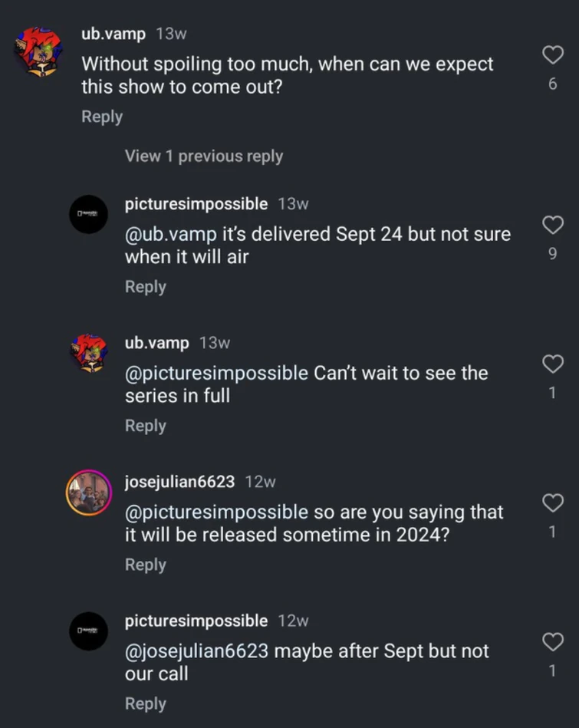Image resolution: width=579 pixels, height=728 pixels.
Task: Tap picturesimpossible avatar on "not our call" reply
Action: click(x=88, y=631)
